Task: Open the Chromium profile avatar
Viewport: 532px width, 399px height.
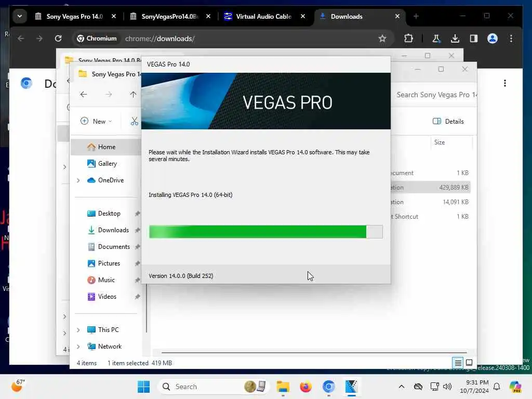Action: tap(493, 38)
